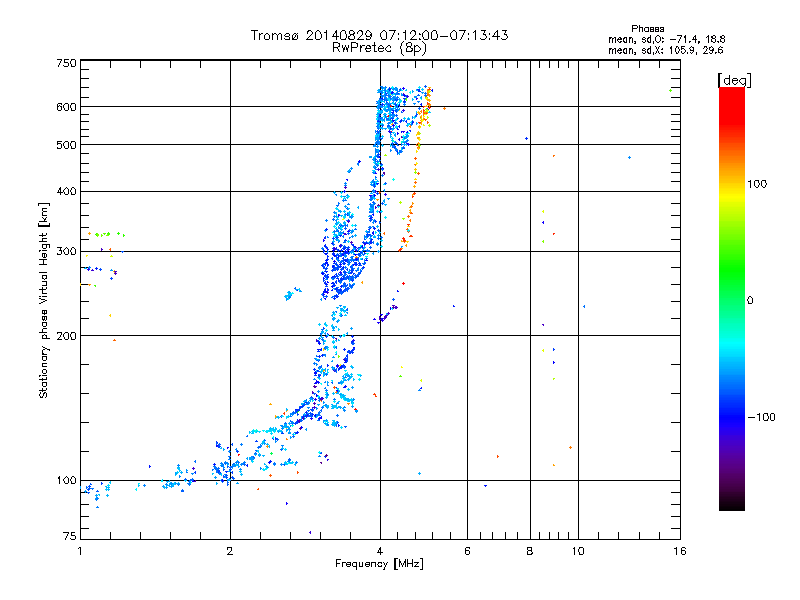
Task: Click the y-axis tick label '750'
Action: pyautogui.click(x=66, y=63)
